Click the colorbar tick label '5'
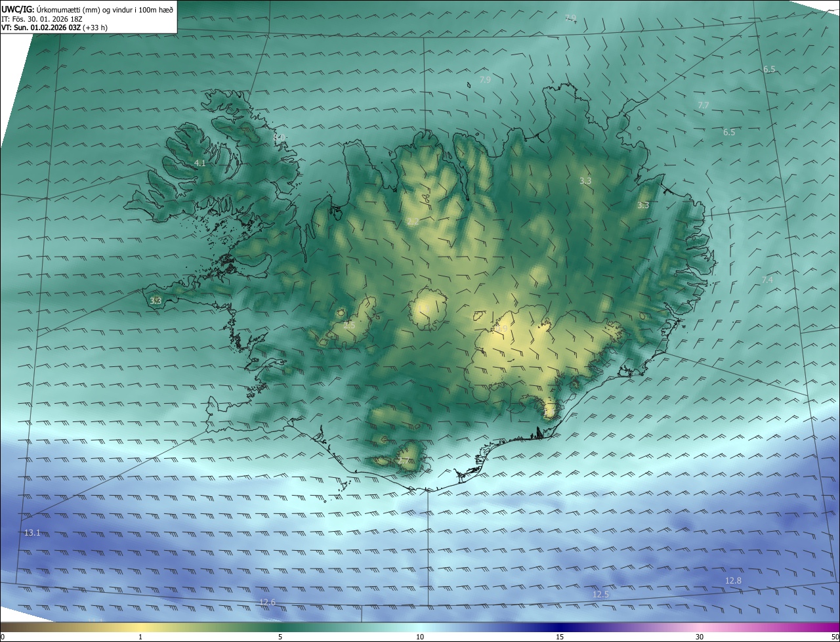840x642 pixels. point(280,637)
